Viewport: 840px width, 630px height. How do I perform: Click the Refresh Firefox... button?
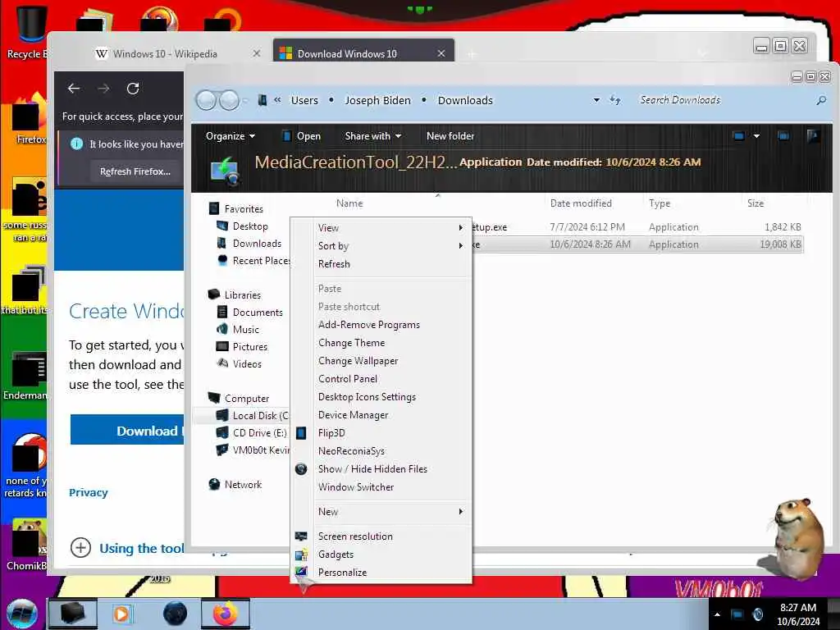click(x=135, y=171)
